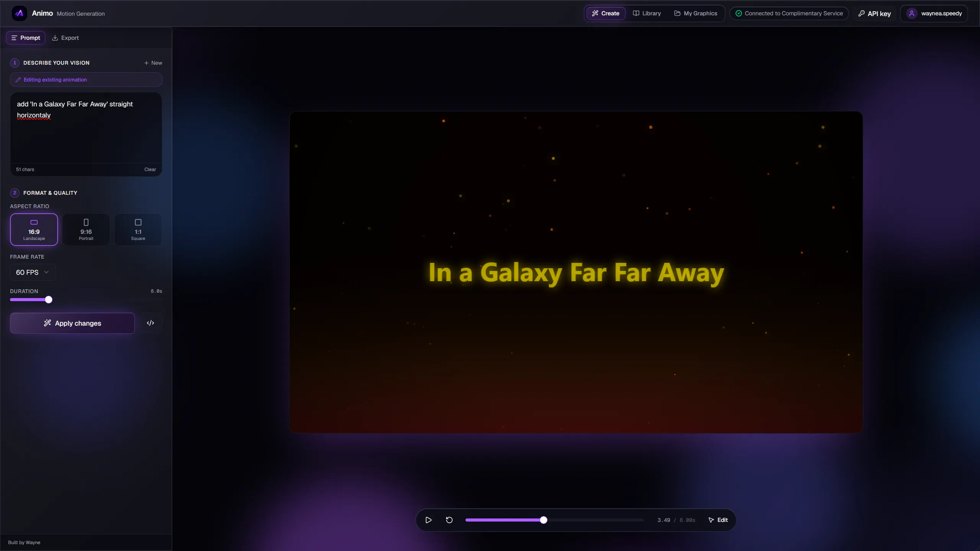980x551 pixels.
Task: Click the 51 chars counter text
Action: click(x=25, y=170)
